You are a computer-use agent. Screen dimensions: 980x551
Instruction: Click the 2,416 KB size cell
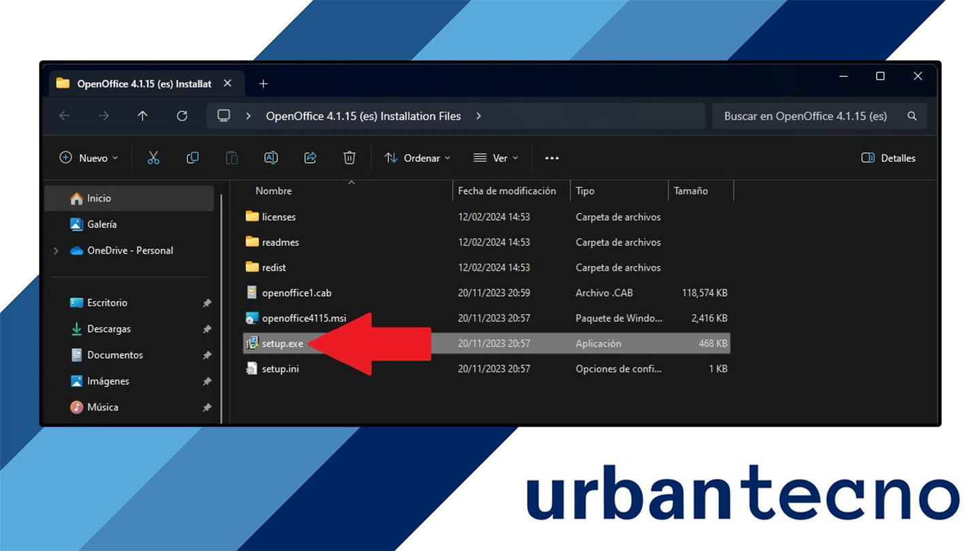click(709, 318)
